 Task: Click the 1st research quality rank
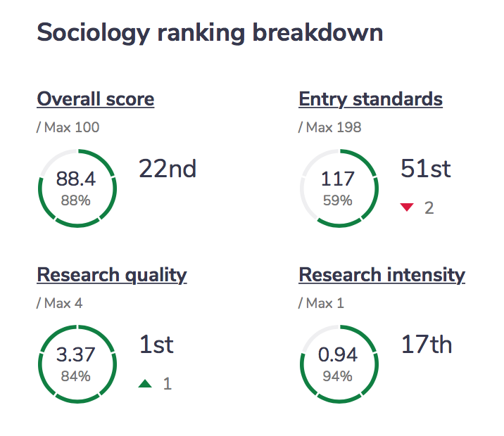point(156,345)
